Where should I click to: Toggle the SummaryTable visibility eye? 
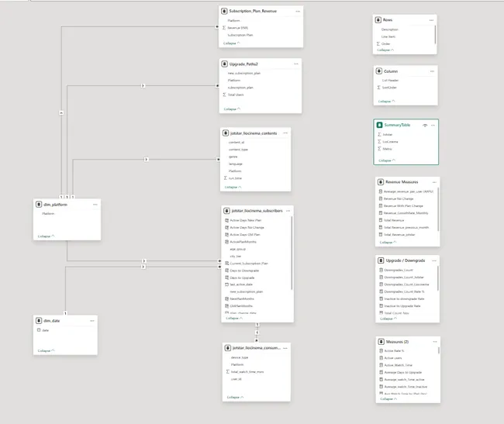[425, 126]
